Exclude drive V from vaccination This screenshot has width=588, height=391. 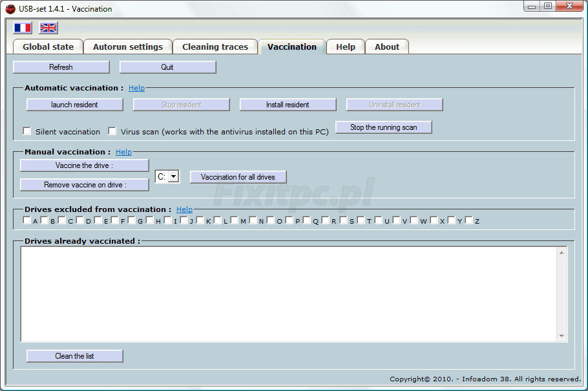(x=396, y=220)
